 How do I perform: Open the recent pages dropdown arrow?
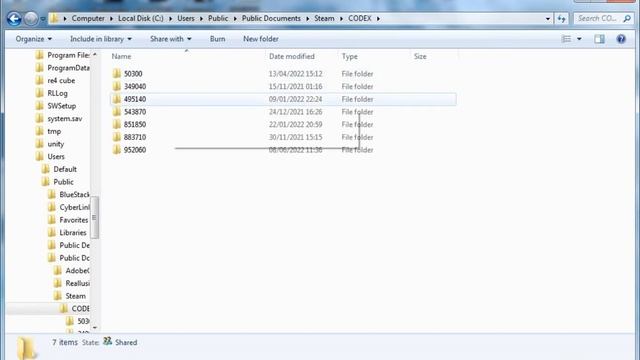coord(43,19)
